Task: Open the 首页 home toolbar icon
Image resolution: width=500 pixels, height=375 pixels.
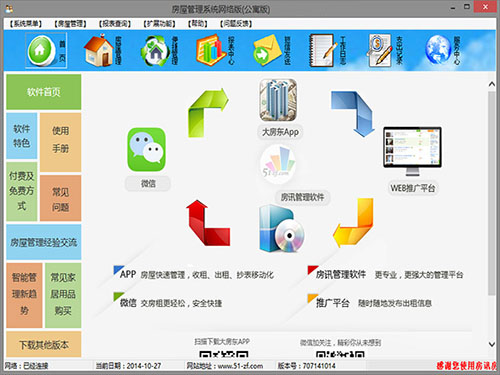Action: coord(46,51)
